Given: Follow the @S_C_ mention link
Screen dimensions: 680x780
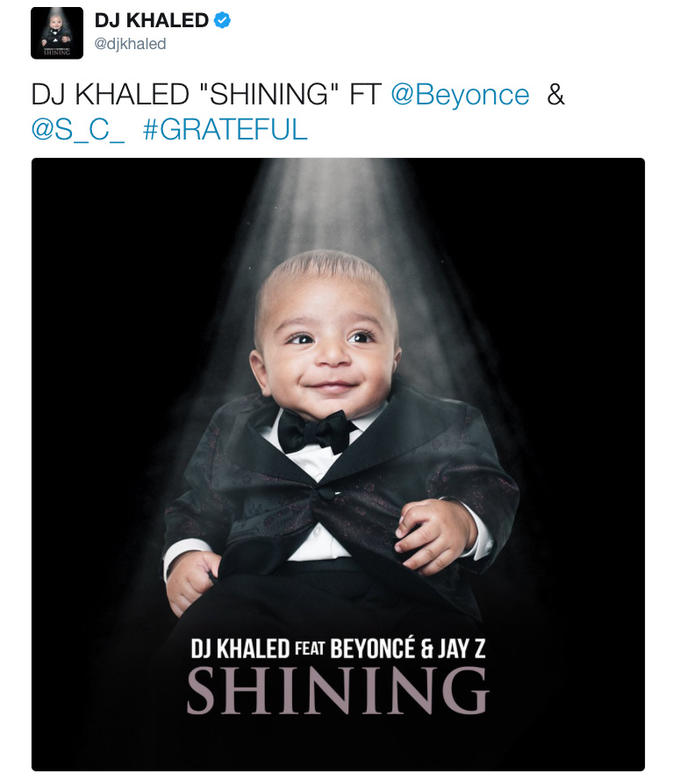Looking at the screenshot, I should [78, 130].
